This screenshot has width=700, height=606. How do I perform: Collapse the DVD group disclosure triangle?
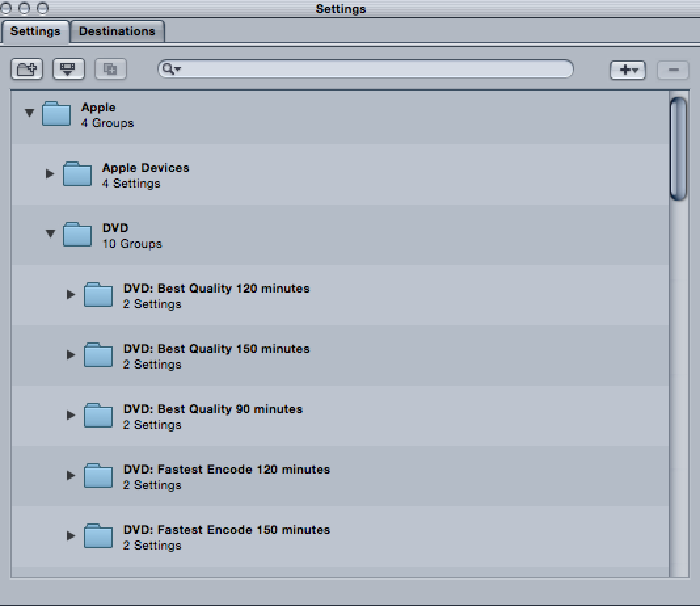click(50, 233)
